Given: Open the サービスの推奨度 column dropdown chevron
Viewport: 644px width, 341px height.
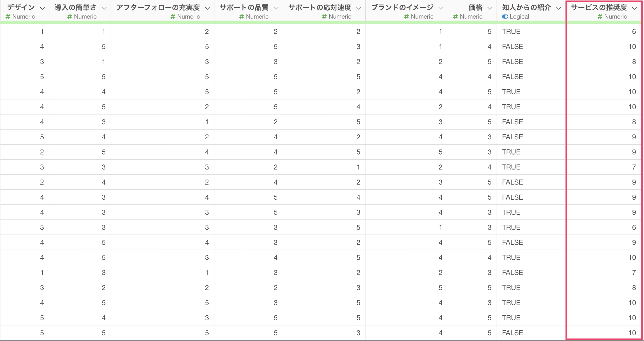Looking at the screenshot, I should pyautogui.click(x=634, y=8).
